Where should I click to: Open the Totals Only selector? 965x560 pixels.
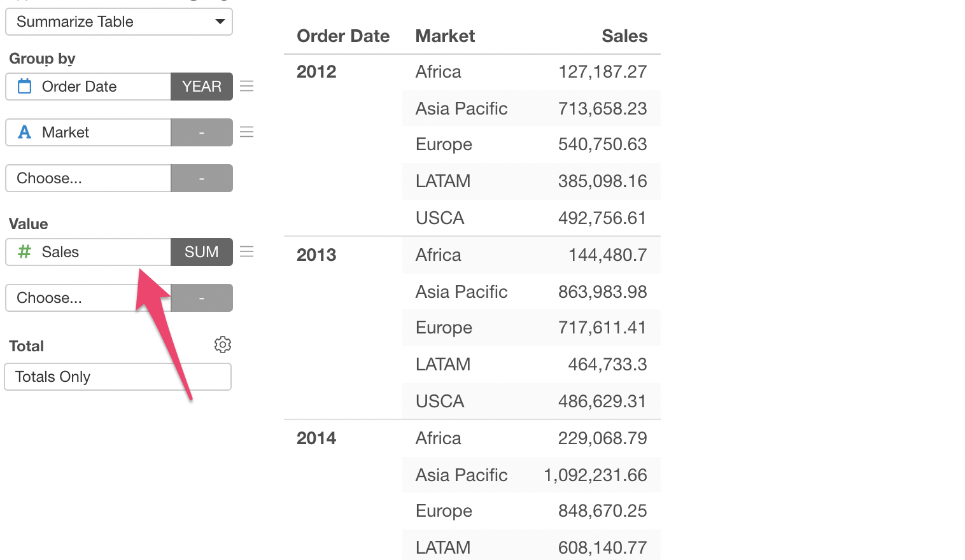pyautogui.click(x=118, y=377)
